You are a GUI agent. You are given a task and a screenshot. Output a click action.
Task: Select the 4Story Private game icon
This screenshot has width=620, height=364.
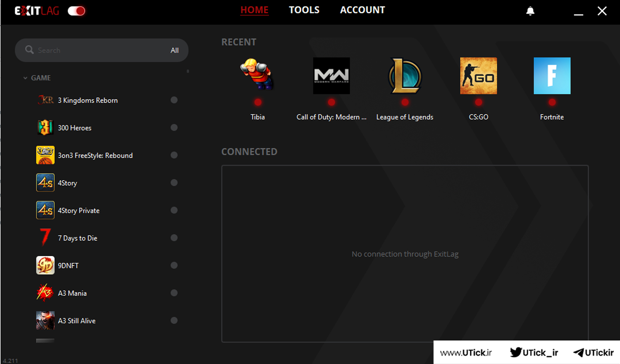pyautogui.click(x=45, y=210)
